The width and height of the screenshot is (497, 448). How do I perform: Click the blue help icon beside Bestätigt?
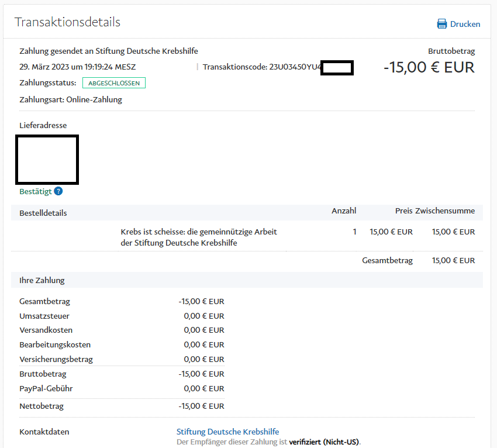pos(58,191)
